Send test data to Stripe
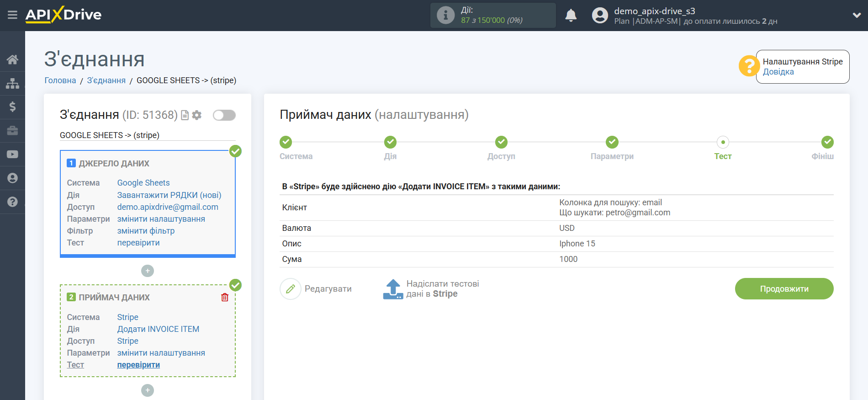Screen dimensions: 868x400 pos(442,289)
